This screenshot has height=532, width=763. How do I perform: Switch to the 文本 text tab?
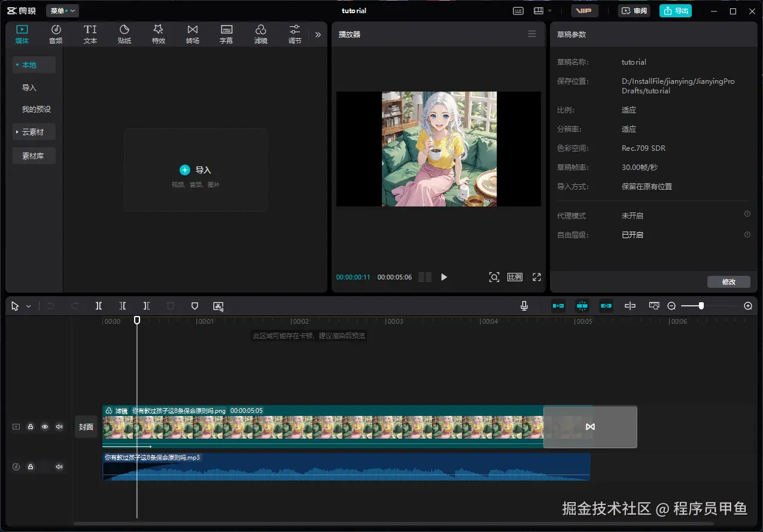click(x=90, y=34)
